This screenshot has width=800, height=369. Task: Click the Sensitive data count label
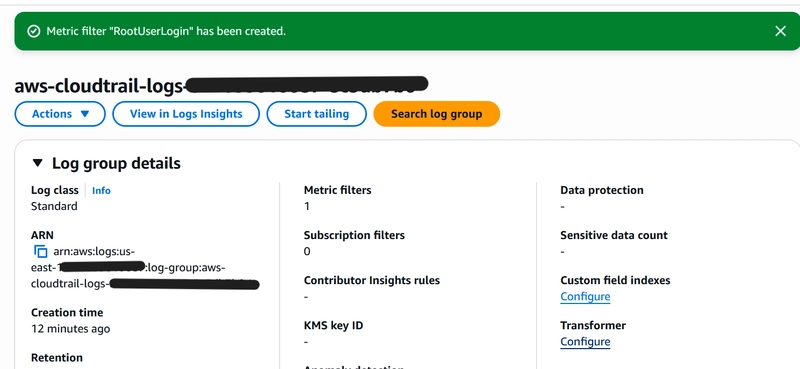point(614,235)
